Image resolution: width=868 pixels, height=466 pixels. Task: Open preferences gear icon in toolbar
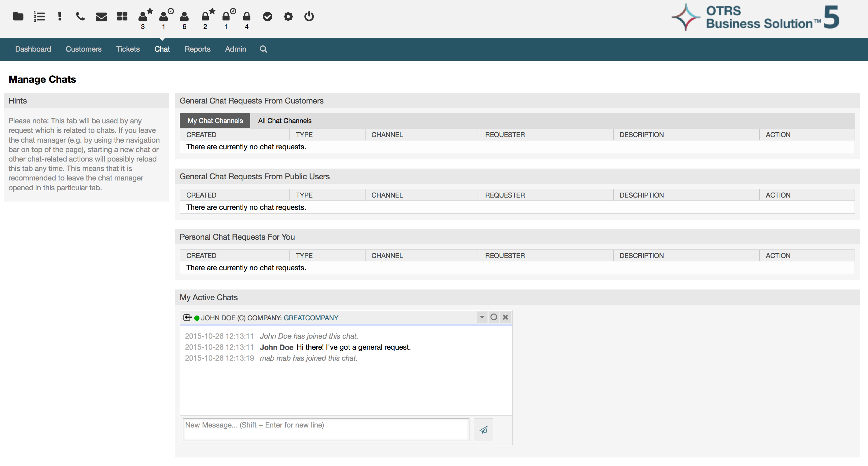point(288,16)
